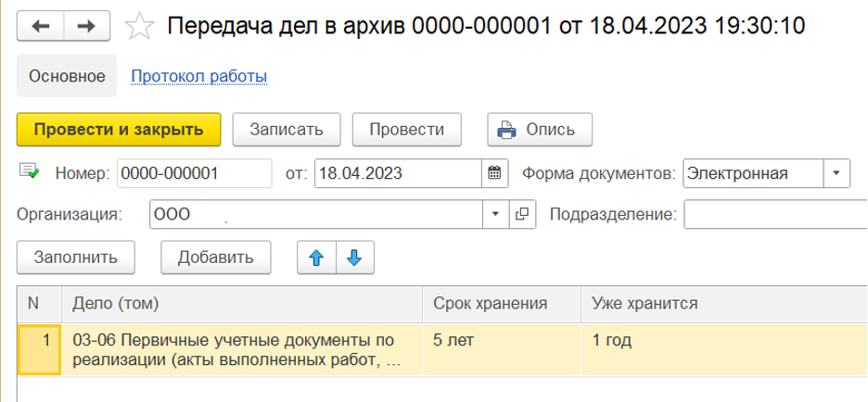Click the Провести button
The height and width of the screenshot is (402, 868).
tap(407, 130)
